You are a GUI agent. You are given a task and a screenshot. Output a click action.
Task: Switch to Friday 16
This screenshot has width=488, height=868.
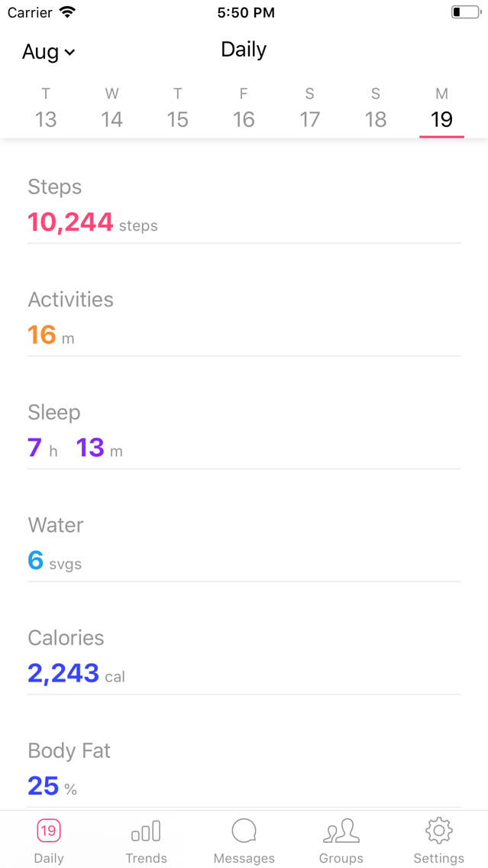point(244,108)
